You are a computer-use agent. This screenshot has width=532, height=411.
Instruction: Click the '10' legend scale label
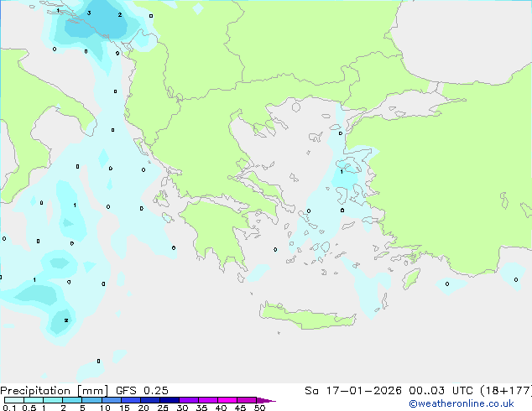click(x=105, y=408)
